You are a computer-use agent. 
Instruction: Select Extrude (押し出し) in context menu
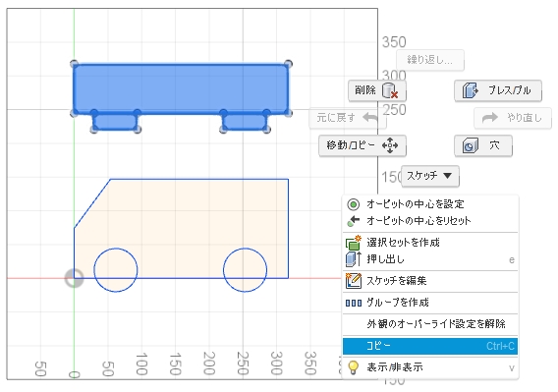coord(430,259)
